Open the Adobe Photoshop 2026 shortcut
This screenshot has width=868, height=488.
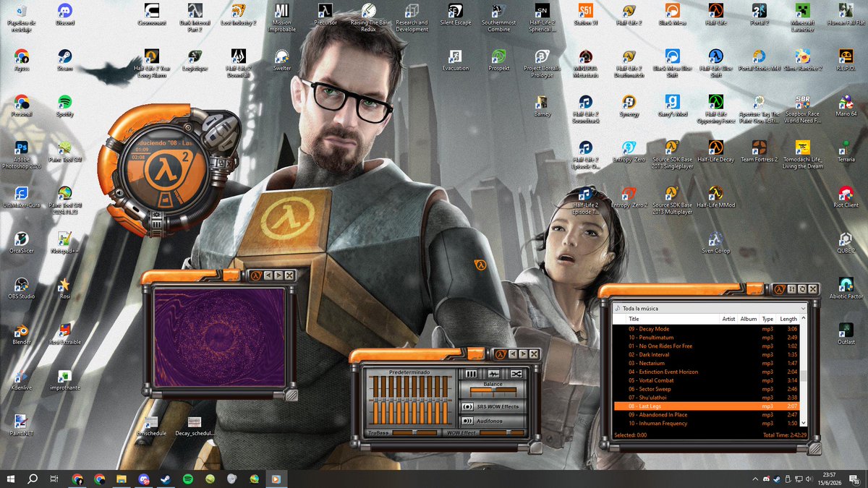[x=22, y=155]
